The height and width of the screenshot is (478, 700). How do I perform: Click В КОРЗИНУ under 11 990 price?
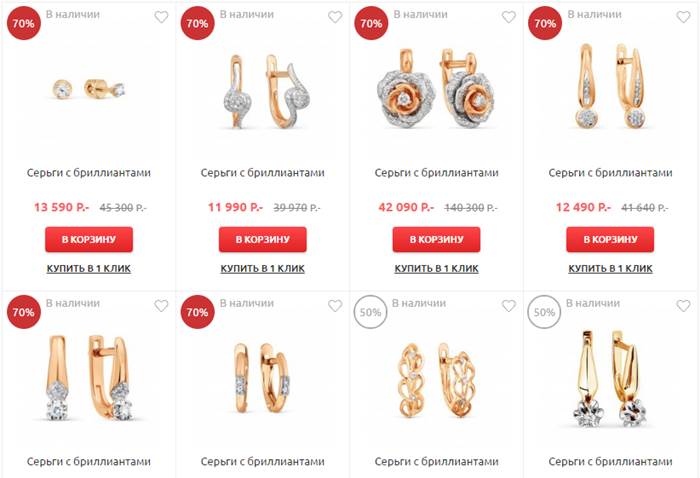click(x=262, y=239)
